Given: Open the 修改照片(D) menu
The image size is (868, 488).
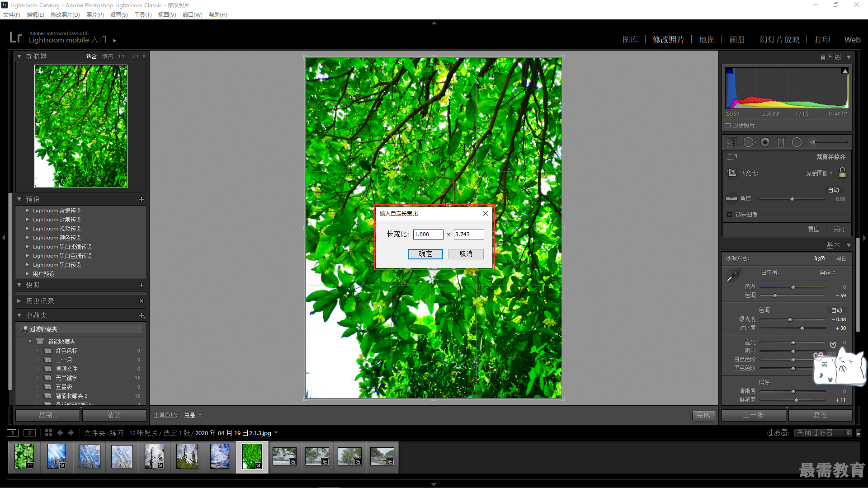Looking at the screenshot, I should [x=65, y=15].
